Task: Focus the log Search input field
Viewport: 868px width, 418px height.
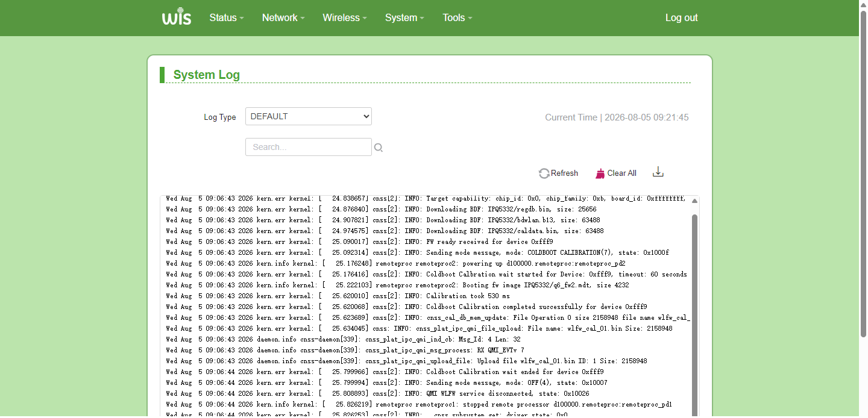Action: coord(309,147)
